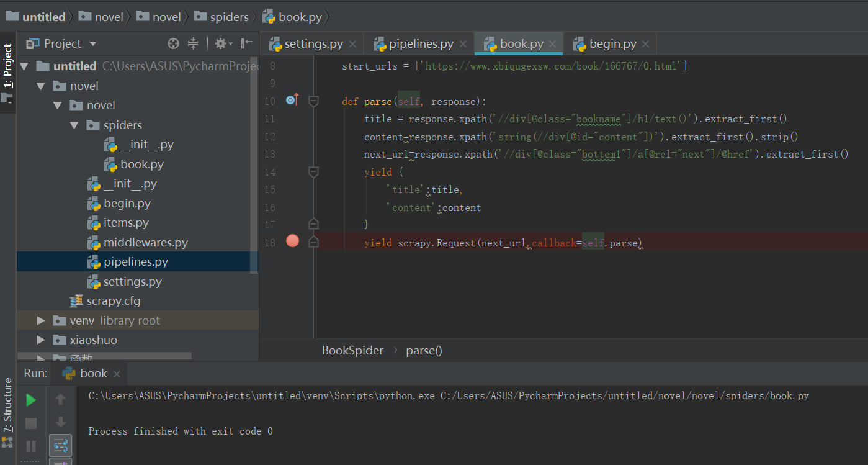Close the 'book' Run tab
868x465 pixels.
tap(117, 374)
